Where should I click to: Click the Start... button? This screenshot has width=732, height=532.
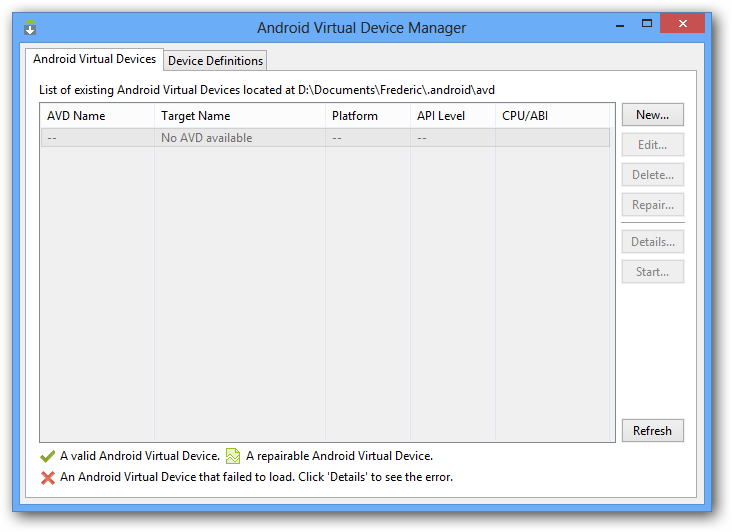652,272
